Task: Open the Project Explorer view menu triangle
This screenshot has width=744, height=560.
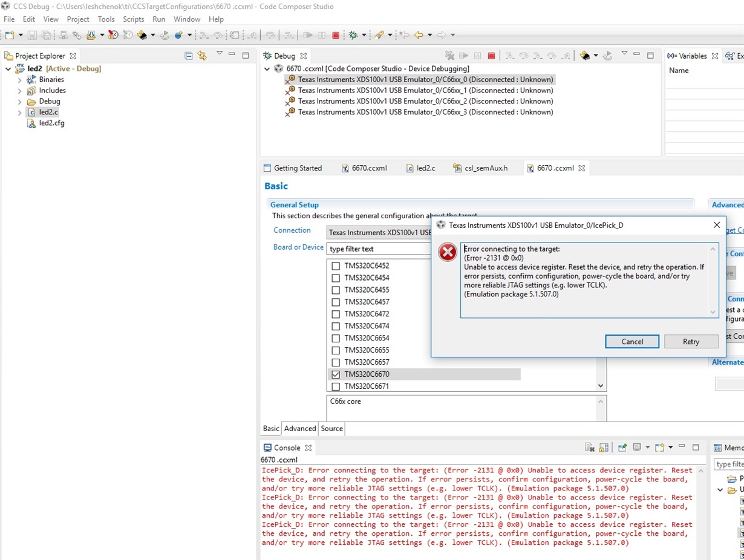Action: click(219, 53)
